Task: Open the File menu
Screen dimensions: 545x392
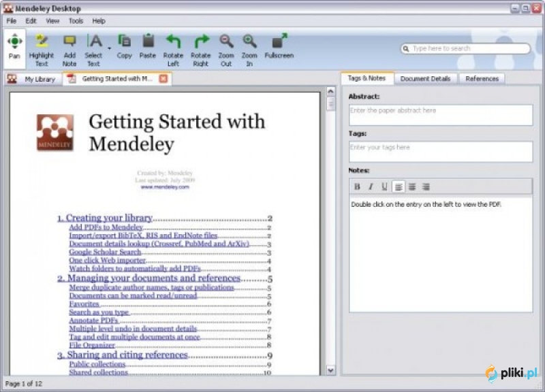Action: pos(12,21)
